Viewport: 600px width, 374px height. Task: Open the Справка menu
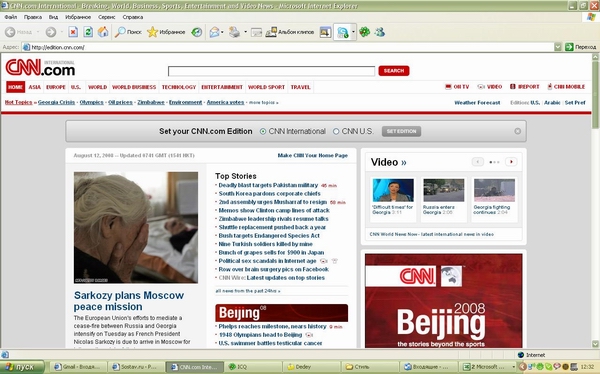pyautogui.click(x=133, y=17)
